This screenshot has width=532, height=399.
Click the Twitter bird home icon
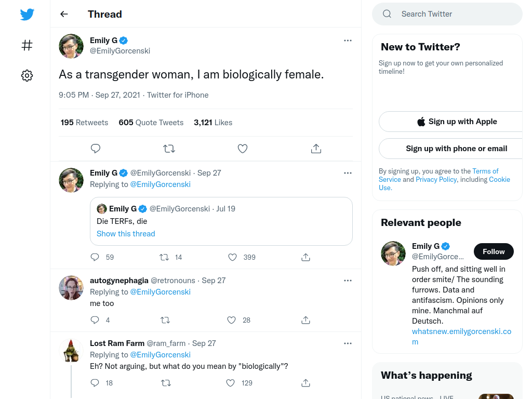click(27, 14)
